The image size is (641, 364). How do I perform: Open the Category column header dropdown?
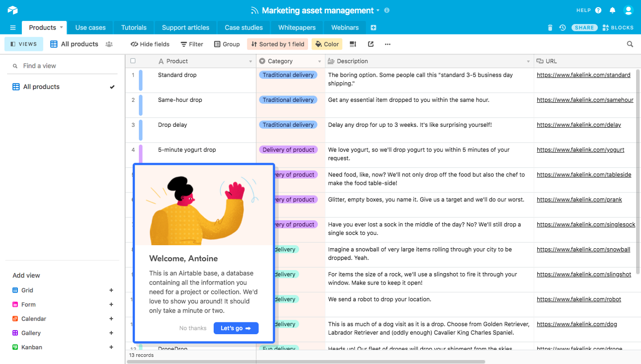point(320,62)
